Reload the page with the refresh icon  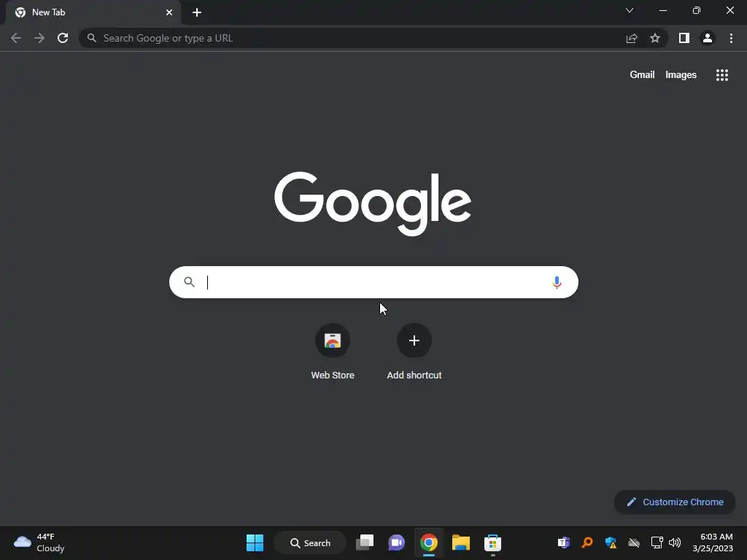tap(63, 38)
